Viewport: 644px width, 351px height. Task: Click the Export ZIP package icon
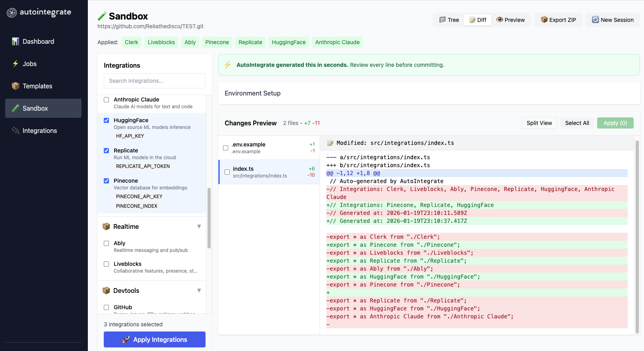[x=544, y=19]
